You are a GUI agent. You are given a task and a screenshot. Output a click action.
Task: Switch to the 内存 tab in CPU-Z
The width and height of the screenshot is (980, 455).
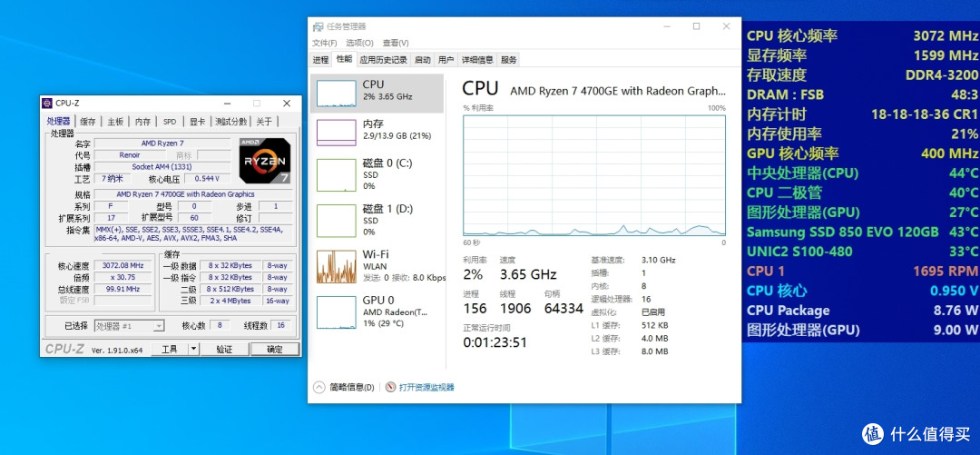click(x=142, y=122)
